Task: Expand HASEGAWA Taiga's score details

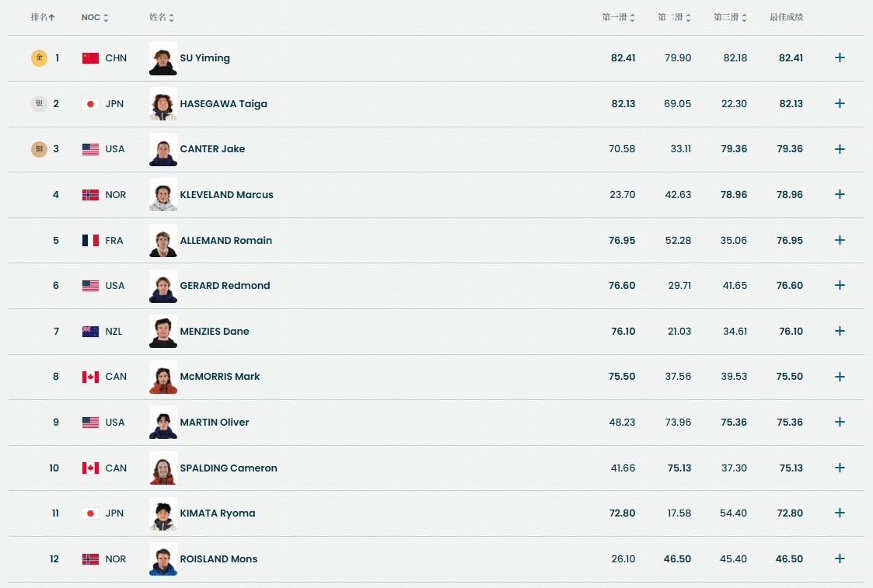Action: click(x=840, y=103)
